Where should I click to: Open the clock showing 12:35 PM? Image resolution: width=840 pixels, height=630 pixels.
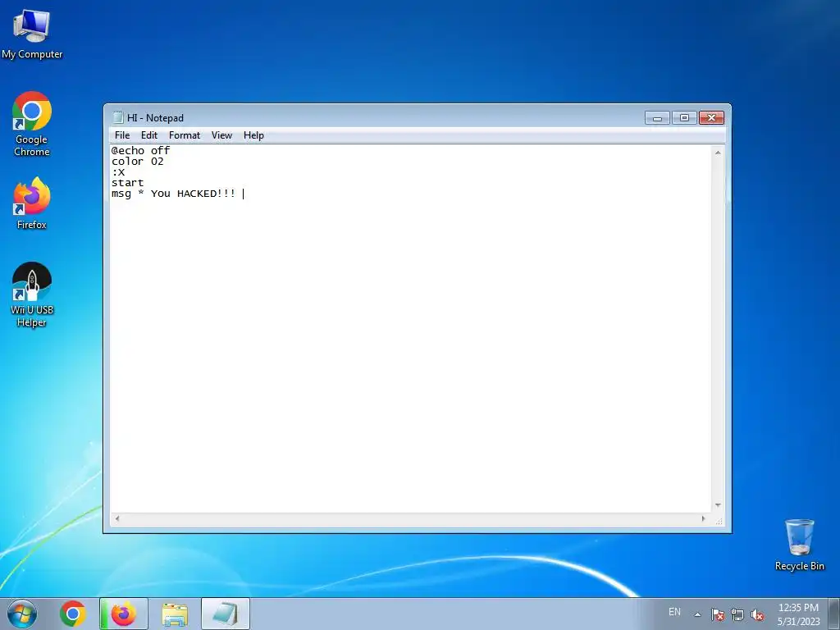point(798,614)
